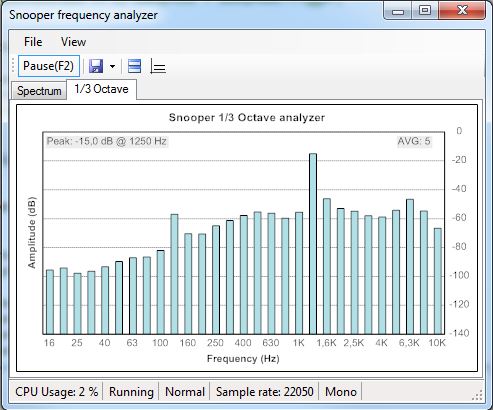493x410 pixels.
Task: Open the dropdown arrow beside the save icon
Action: point(112,66)
